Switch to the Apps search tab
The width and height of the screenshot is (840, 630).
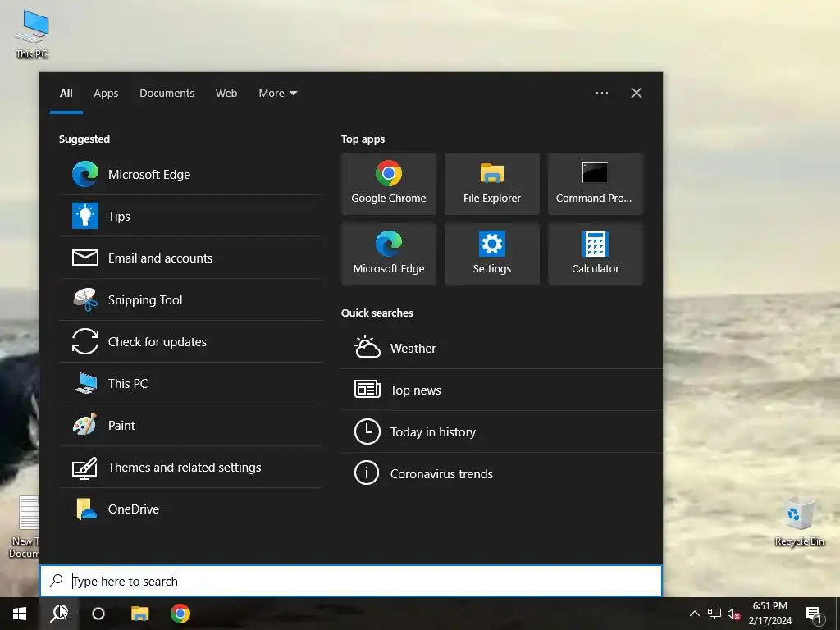pyautogui.click(x=106, y=93)
